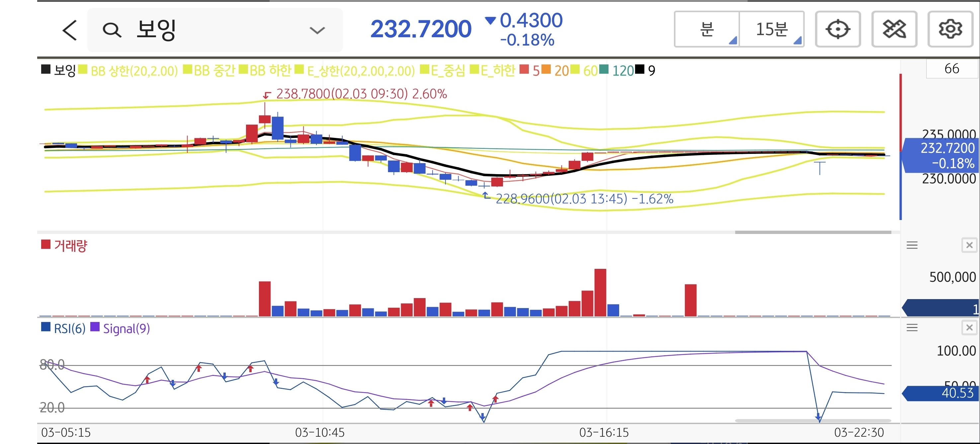Close the RSI indicator panel
The height and width of the screenshot is (444, 980).
coord(969,327)
